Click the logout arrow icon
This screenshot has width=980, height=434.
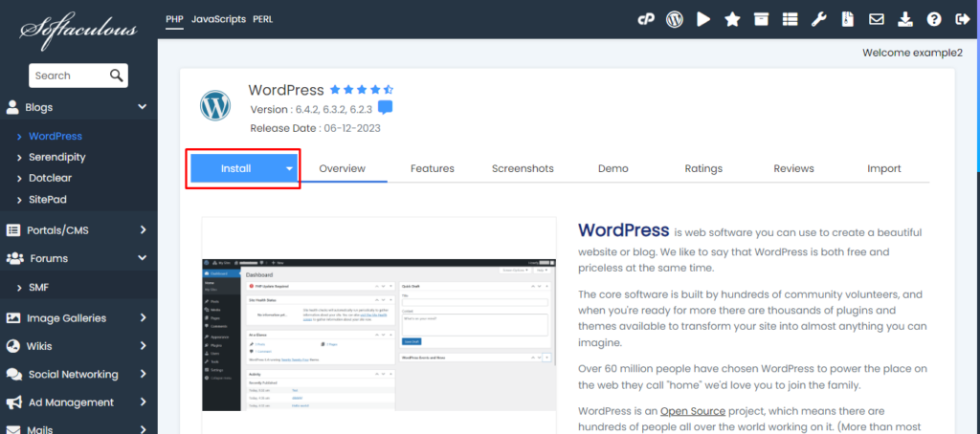point(962,19)
